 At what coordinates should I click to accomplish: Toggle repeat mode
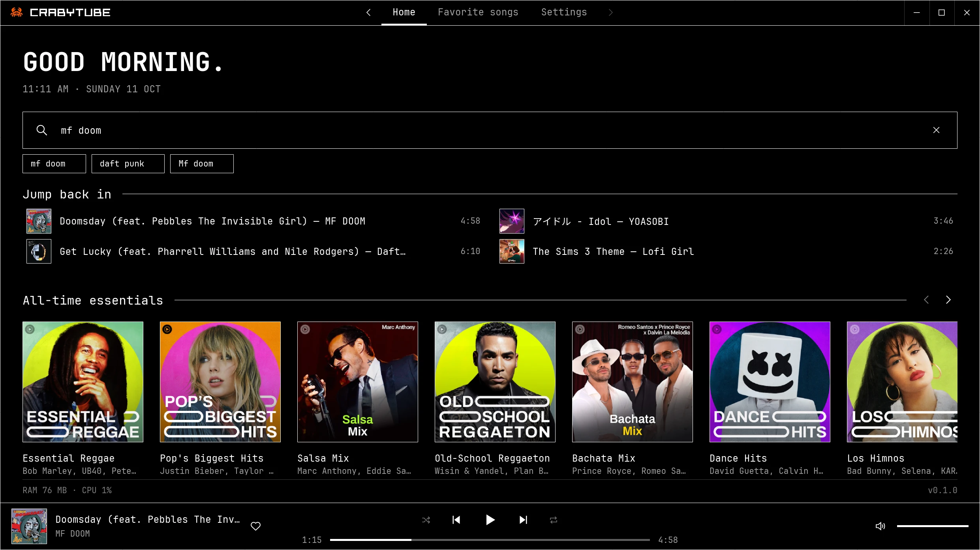[554, 520]
